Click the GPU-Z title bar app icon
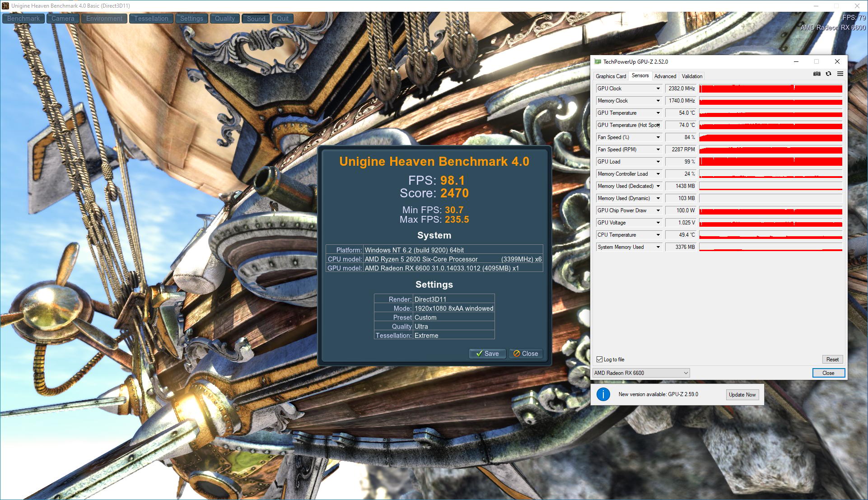This screenshot has width=868, height=500. [x=597, y=61]
